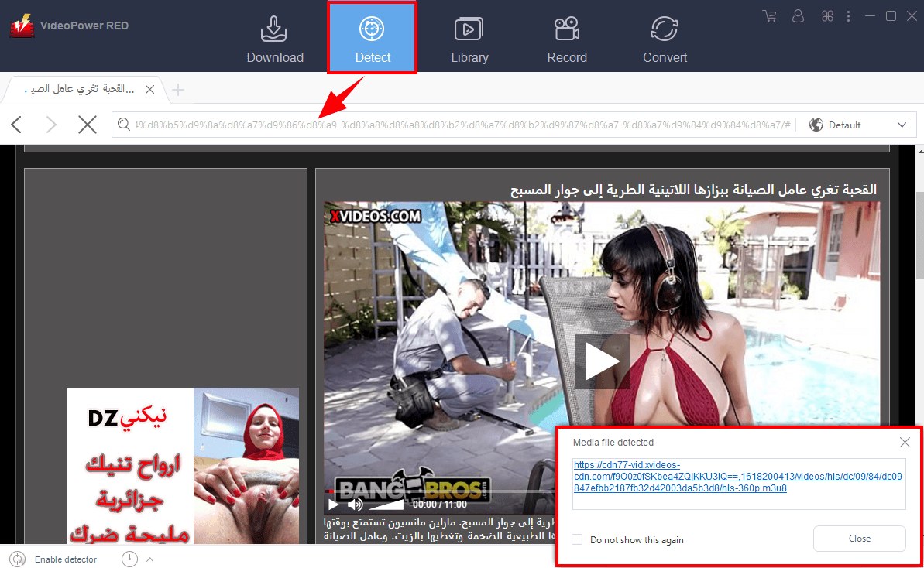Open the user account icon
924x568 pixels.
(x=798, y=16)
